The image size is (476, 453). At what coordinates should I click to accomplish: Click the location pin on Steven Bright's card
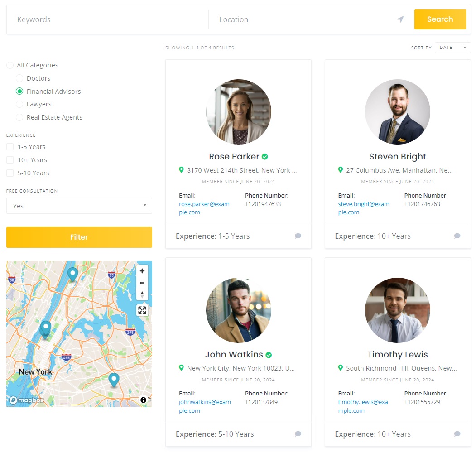point(341,170)
